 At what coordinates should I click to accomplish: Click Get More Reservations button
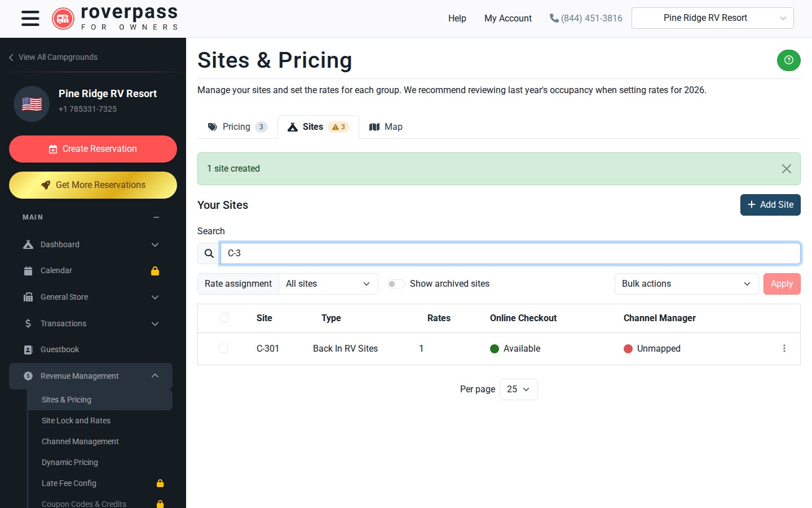(x=93, y=185)
